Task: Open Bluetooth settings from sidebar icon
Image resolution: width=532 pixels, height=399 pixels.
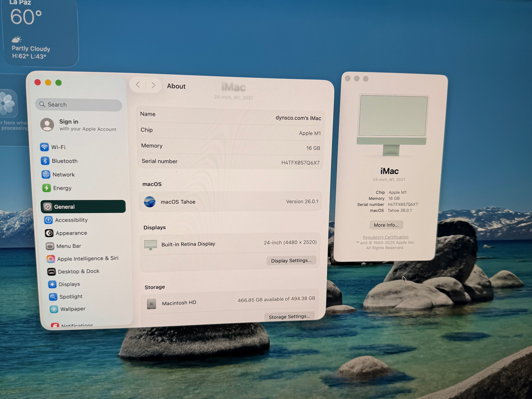Action: click(x=45, y=161)
